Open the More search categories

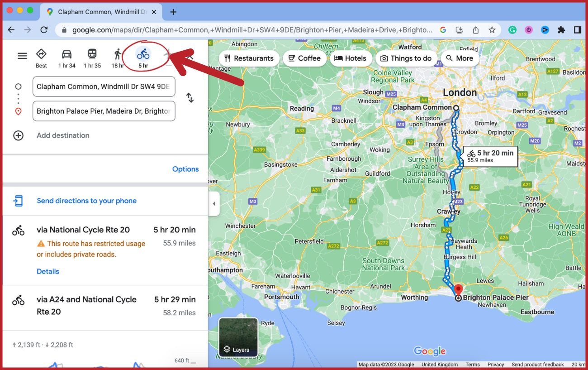click(460, 58)
